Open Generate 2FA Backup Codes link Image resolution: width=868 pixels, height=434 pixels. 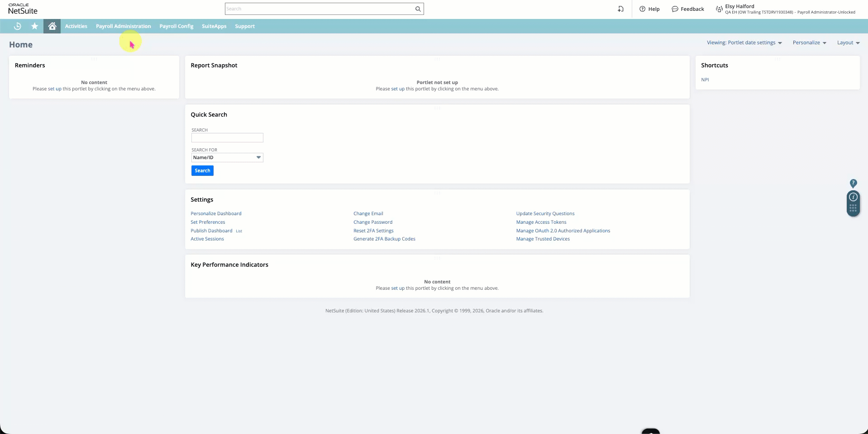click(384, 239)
